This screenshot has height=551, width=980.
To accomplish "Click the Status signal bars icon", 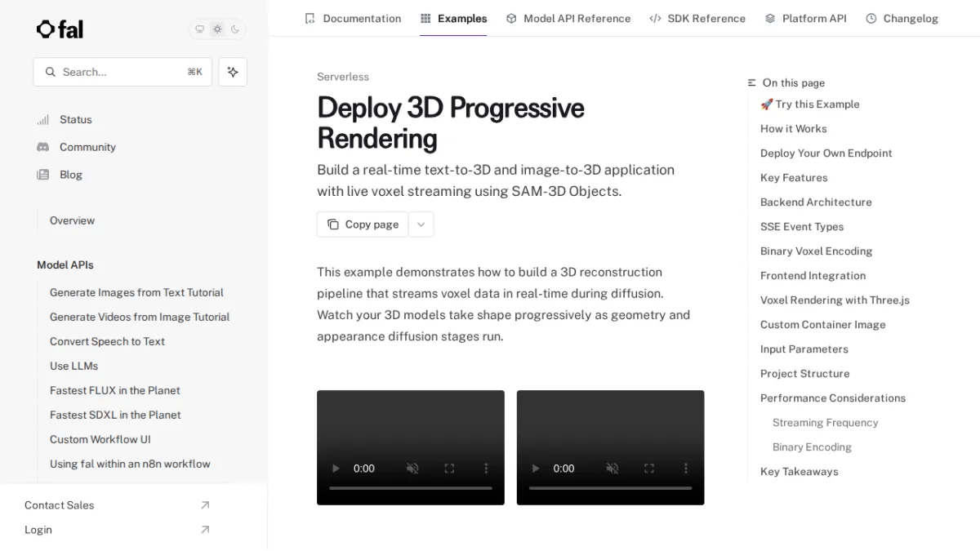I will [x=43, y=119].
